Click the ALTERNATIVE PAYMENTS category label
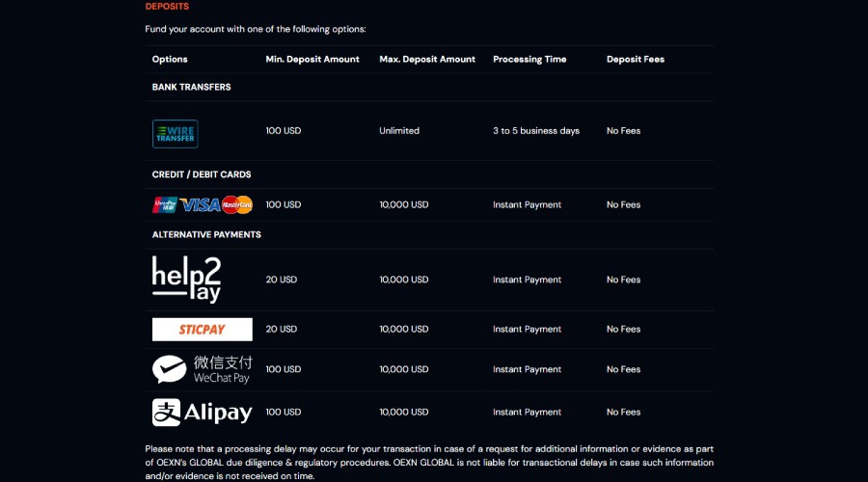This screenshot has height=482, width=868. [x=206, y=234]
